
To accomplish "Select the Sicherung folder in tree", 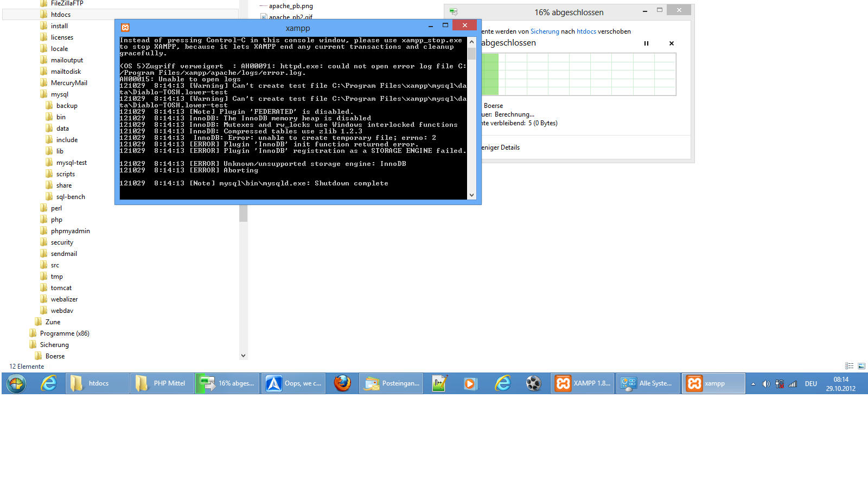I will pyautogui.click(x=54, y=345).
